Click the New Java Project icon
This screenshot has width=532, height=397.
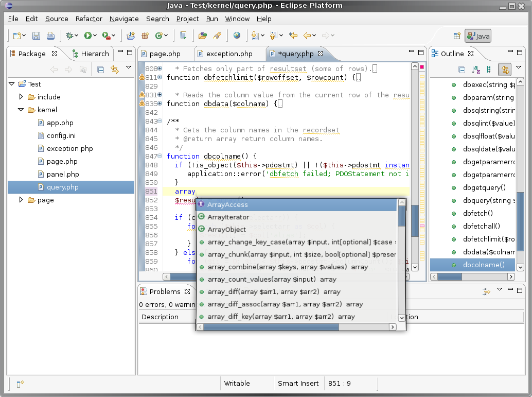(x=131, y=36)
